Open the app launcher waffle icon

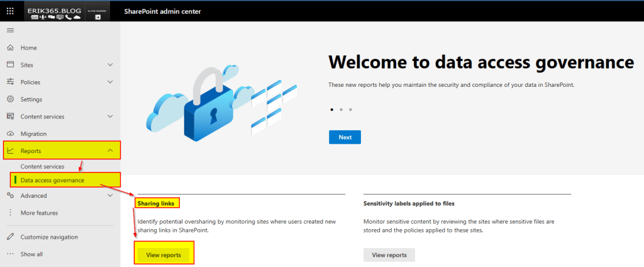10,11
